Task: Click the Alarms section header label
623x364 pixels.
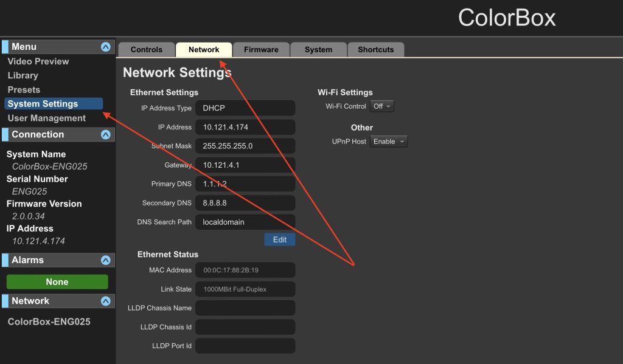Action: pyautogui.click(x=27, y=260)
